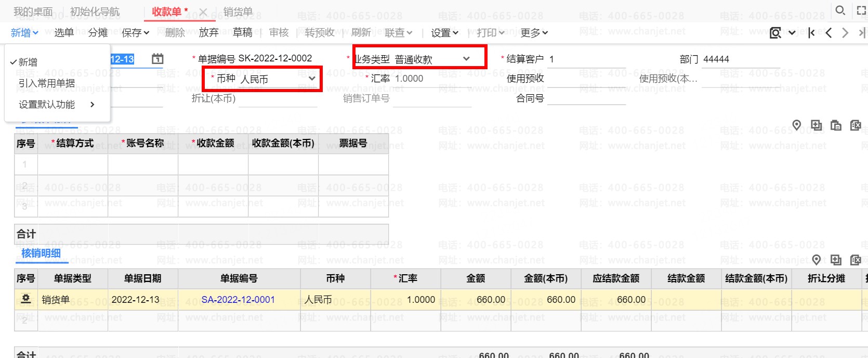Open the calendar picker for document date

(x=157, y=59)
